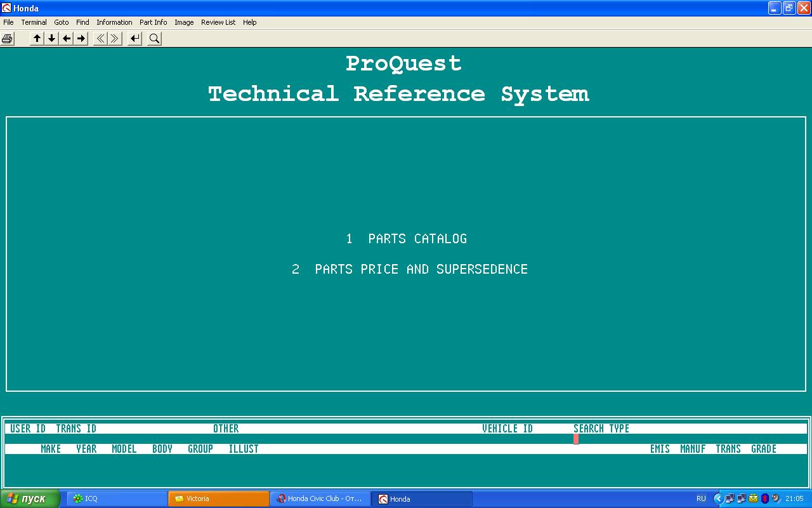
Task: Open the Part Info menu
Action: click(154, 22)
